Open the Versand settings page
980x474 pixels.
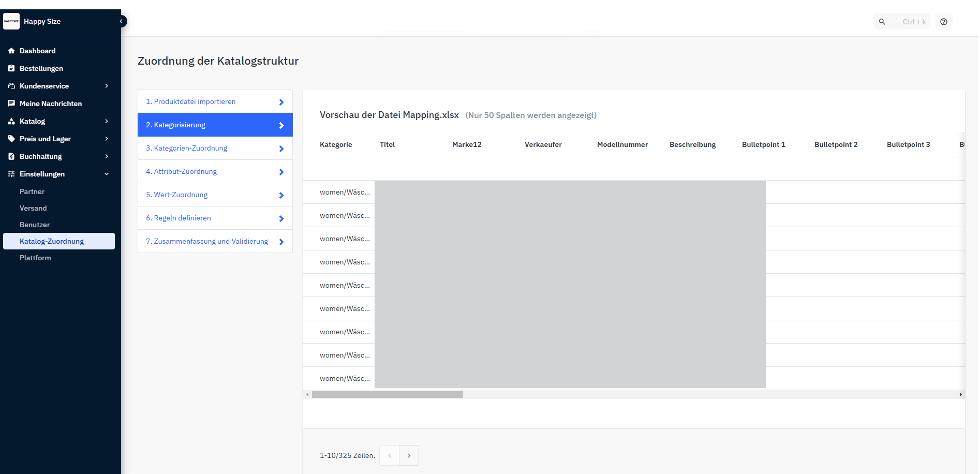33,208
